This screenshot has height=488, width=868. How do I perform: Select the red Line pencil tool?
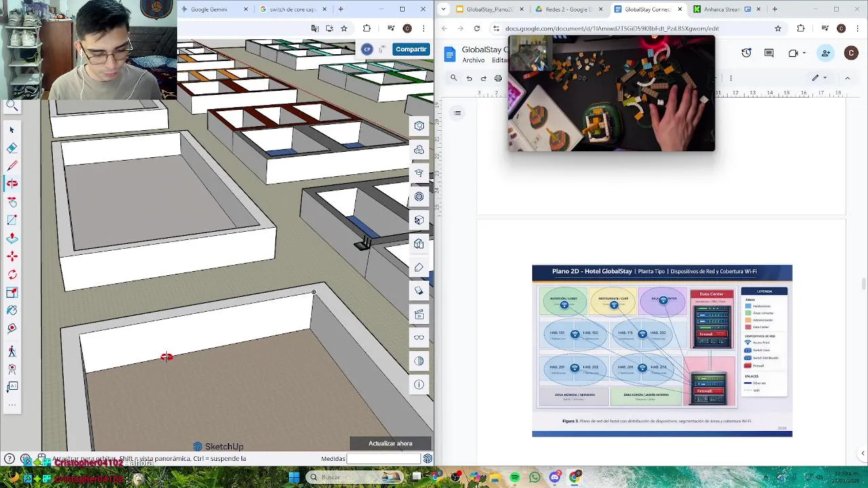(x=12, y=165)
